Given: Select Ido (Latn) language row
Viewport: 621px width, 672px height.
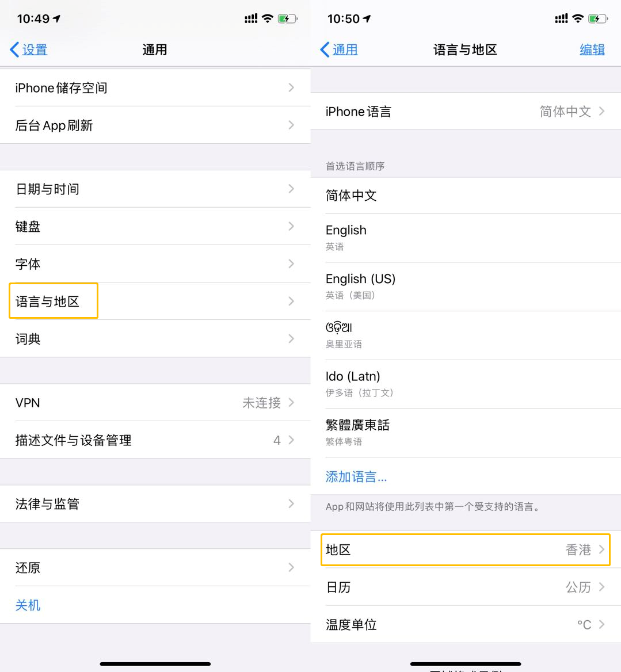Looking at the screenshot, I should click(466, 384).
